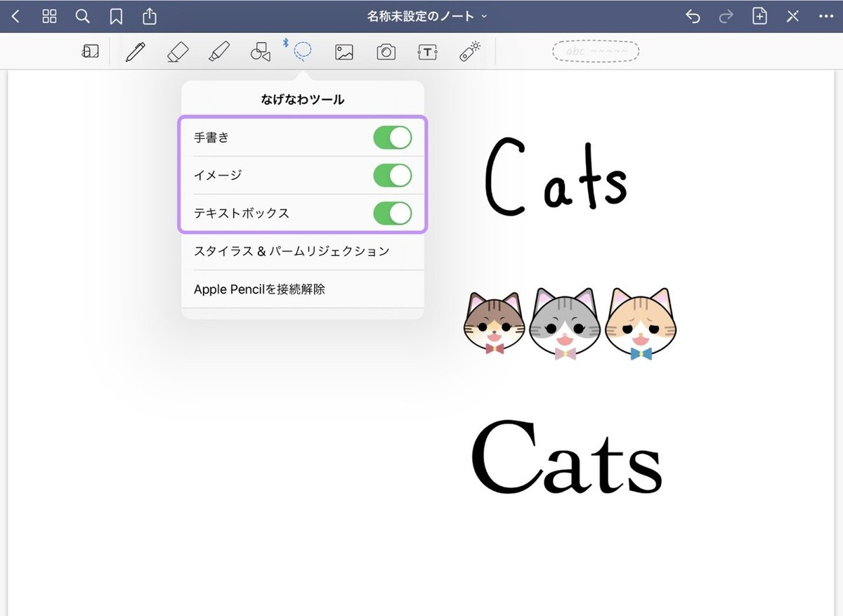
Task: Click the Undo arrow
Action: point(692,16)
